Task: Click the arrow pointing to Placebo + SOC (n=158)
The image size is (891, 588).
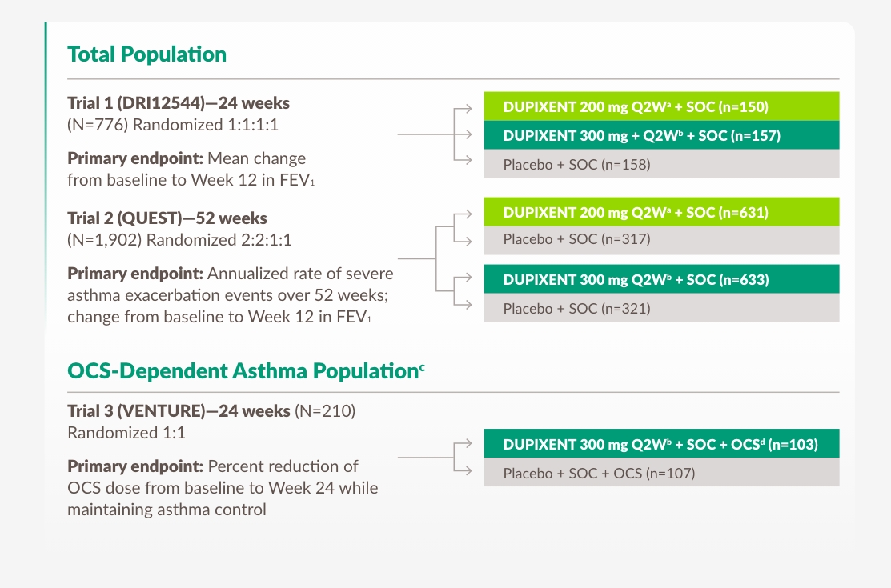Action: coord(462,161)
